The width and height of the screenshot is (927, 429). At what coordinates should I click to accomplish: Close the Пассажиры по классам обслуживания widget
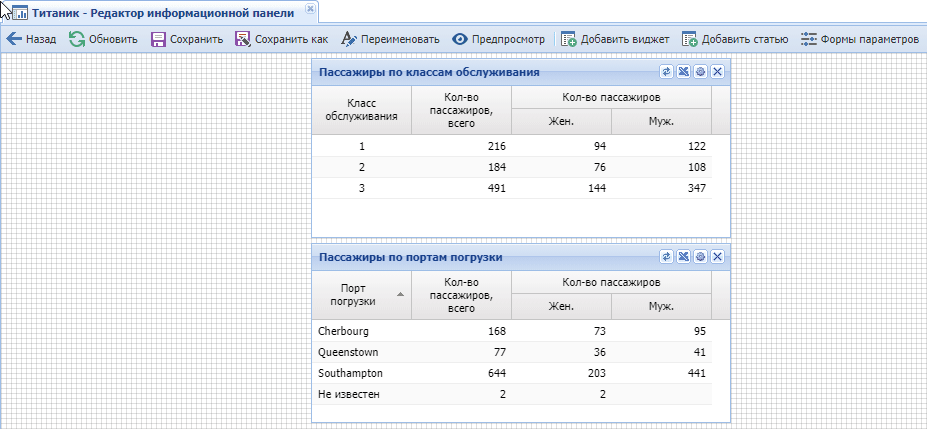coord(718,72)
